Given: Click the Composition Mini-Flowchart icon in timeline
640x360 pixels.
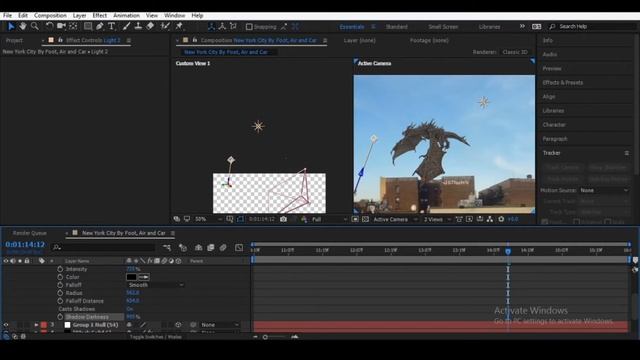Looking at the screenshot, I should pyautogui.click(x=167, y=247).
